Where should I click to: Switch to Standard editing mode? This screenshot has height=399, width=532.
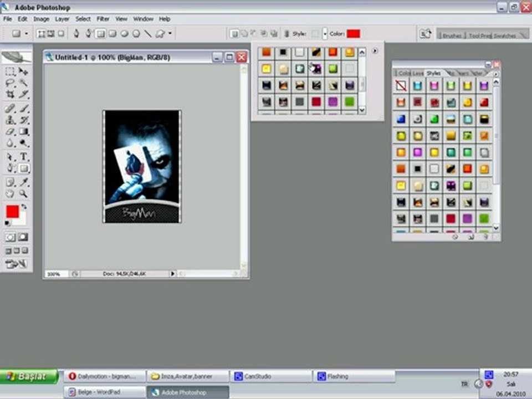(x=10, y=237)
